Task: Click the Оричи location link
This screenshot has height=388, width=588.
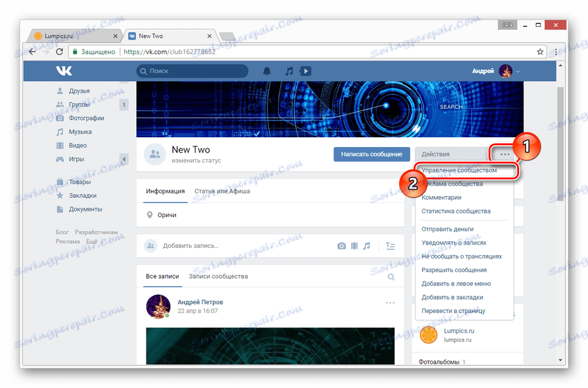Action: [x=167, y=215]
